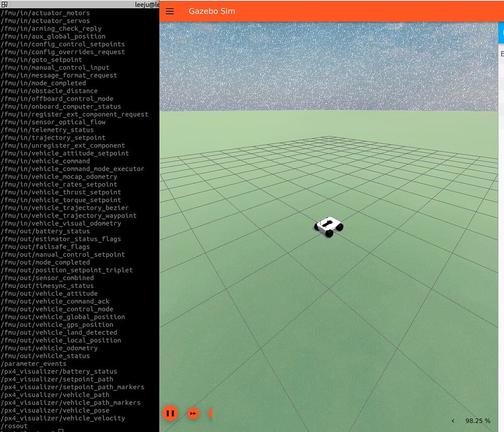Click the /fmu/in/actuator_motors topic line
504x432 pixels.
[45, 13]
